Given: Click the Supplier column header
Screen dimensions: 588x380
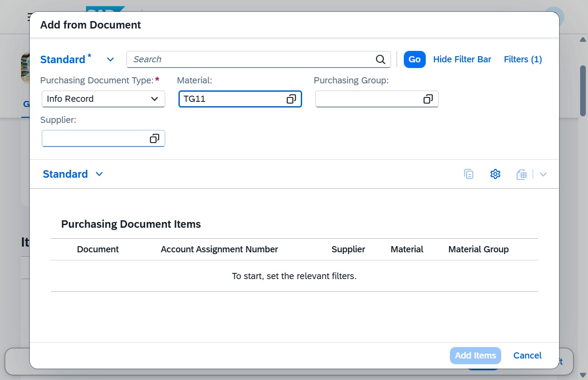Looking at the screenshot, I should pos(348,249).
